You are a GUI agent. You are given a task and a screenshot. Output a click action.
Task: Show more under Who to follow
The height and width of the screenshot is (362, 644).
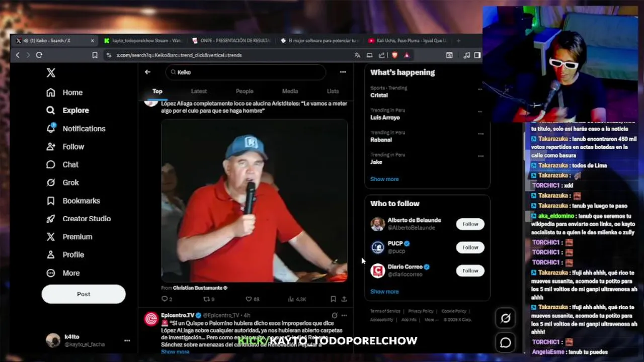click(x=384, y=292)
